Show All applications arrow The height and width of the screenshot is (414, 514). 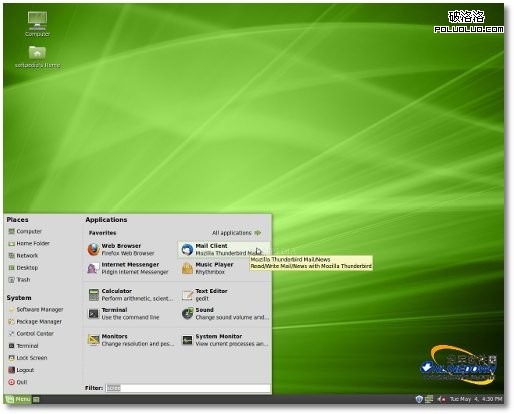[257, 233]
